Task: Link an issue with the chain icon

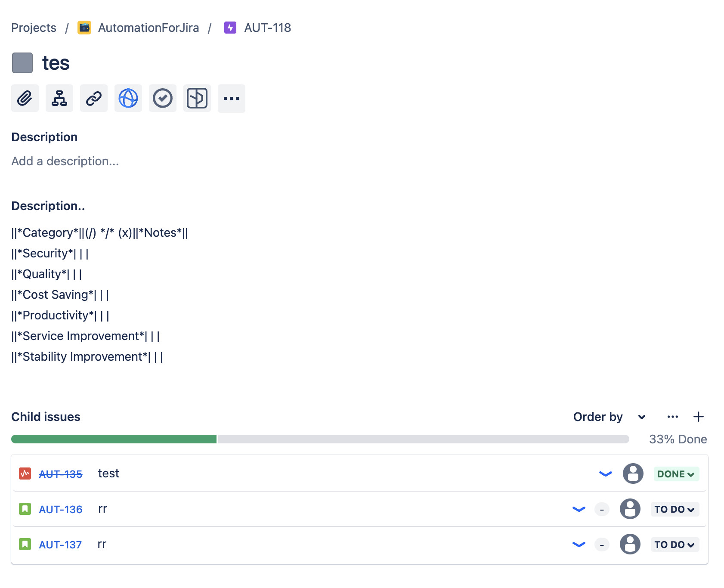Action: point(93,98)
